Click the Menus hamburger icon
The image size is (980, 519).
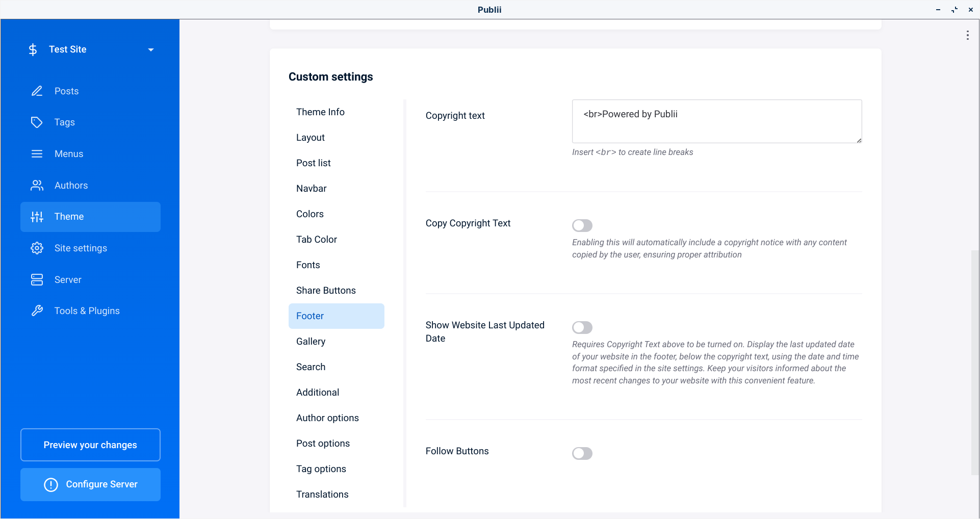(x=37, y=153)
